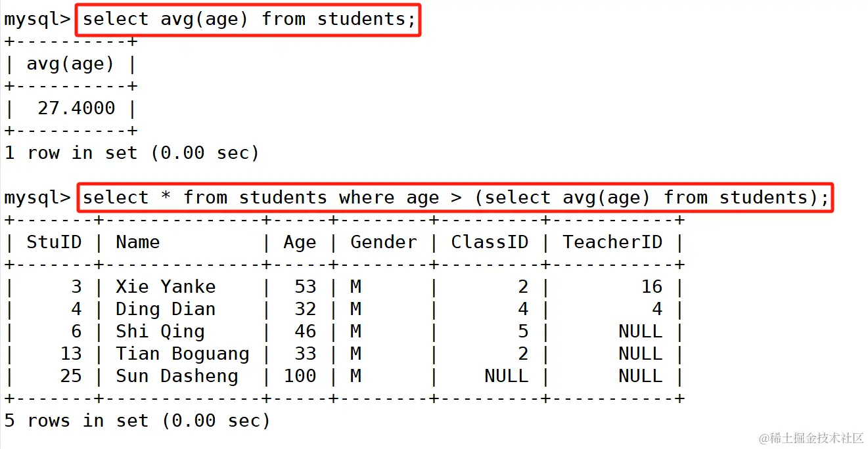This screenshot has width=868, height=449.
Task: Click StuID 3 in Xie Yanke row
Action: [x=76, y=287]
